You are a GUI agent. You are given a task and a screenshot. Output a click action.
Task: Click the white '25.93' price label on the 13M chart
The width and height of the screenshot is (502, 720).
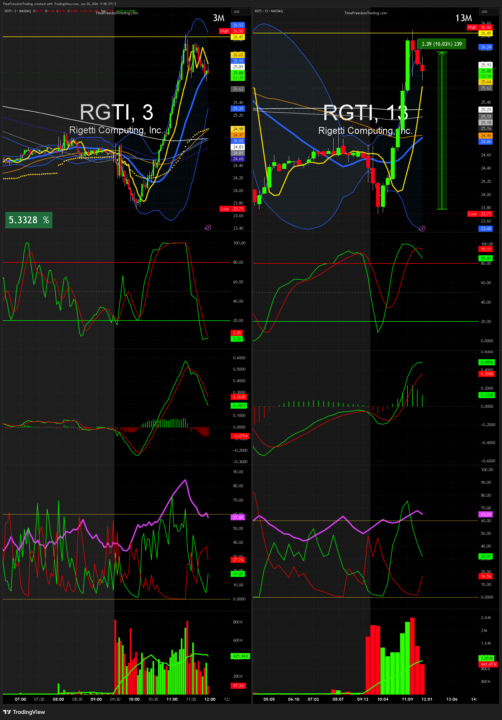(485, 65)
